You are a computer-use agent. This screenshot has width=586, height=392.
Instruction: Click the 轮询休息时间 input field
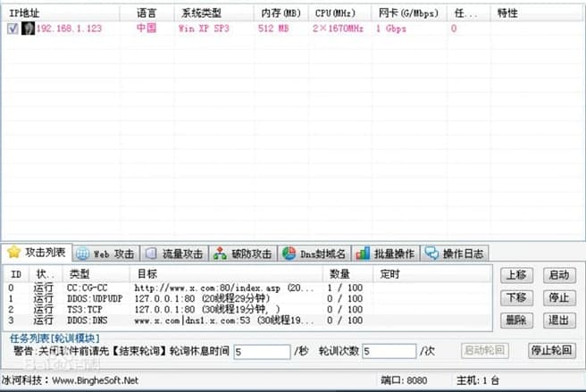262,351
